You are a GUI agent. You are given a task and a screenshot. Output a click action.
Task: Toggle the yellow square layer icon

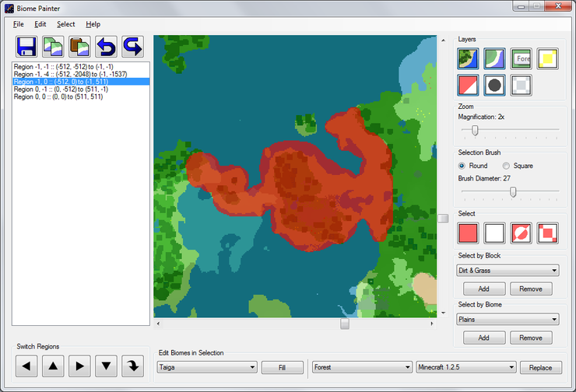[x=547, y=59]
